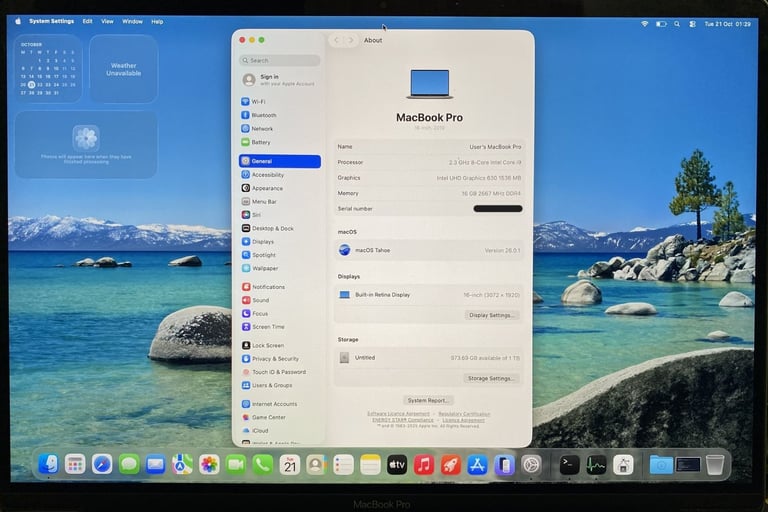Click the Search field in settings sidebar
The height and width of the screenshot is (512, 768).
tap(280, 60)
